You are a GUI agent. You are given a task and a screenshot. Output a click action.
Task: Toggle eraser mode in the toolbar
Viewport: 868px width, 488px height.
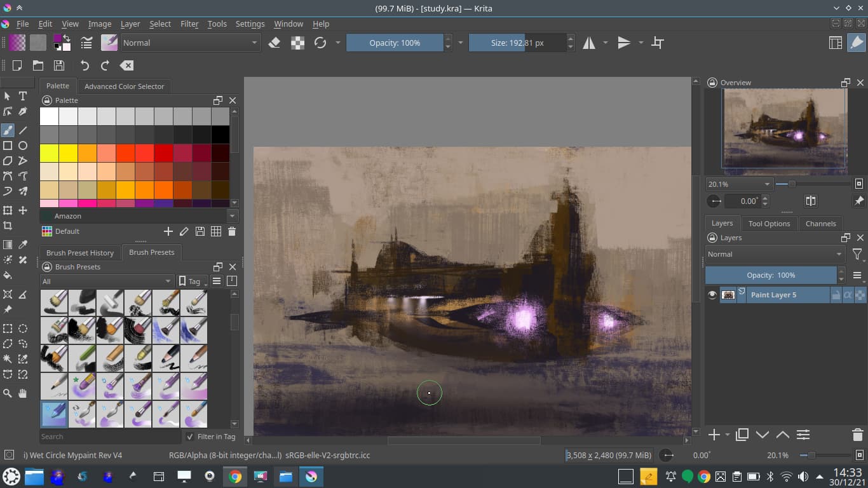point(275,43)
